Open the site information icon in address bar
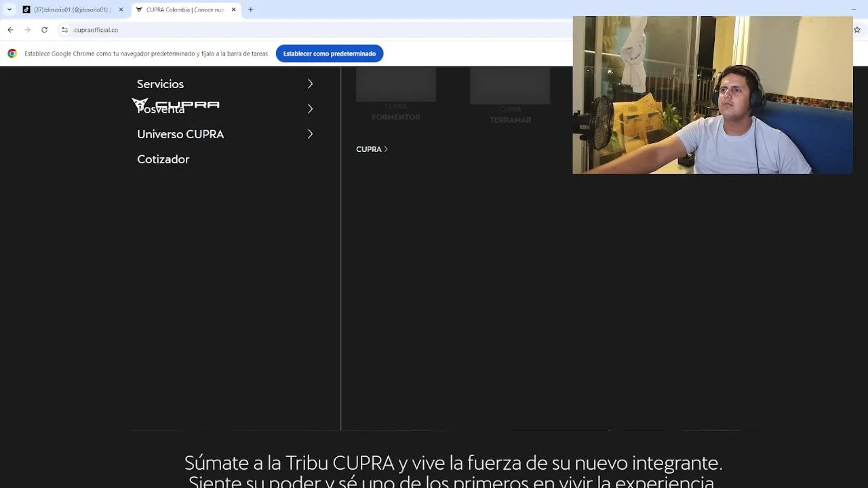This screenshot has height=488, width=868. pyautogui.click(x=64, y=30)
